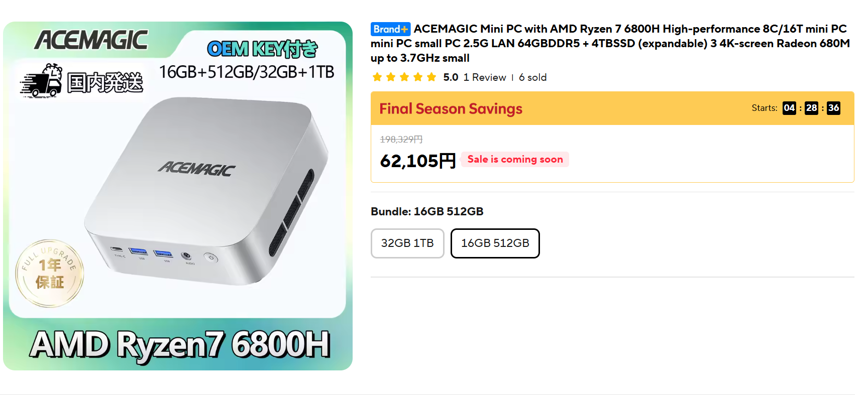Click the gold 1-year warranty badge
This screenshot has width=868, height=395.
pos(49,274)
